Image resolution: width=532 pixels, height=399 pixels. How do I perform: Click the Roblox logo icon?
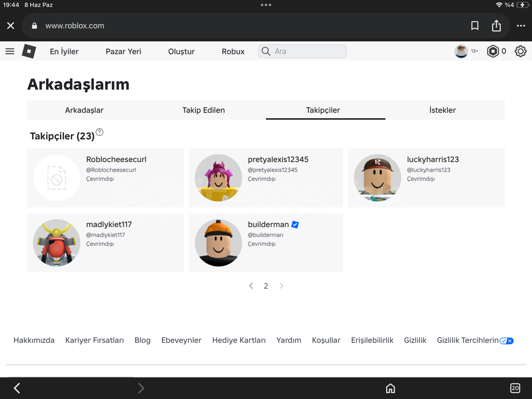point(29,51)
